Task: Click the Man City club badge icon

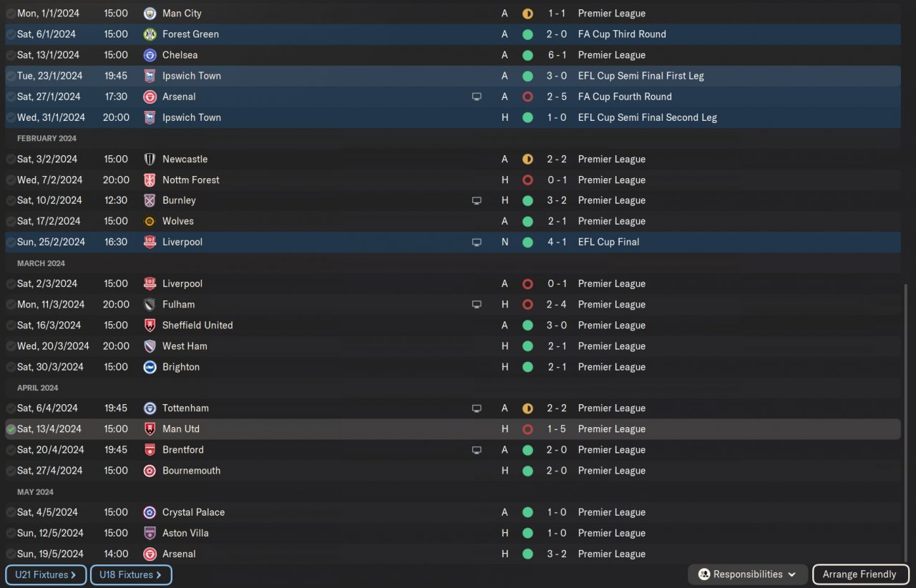Action: tap(150, 13)
